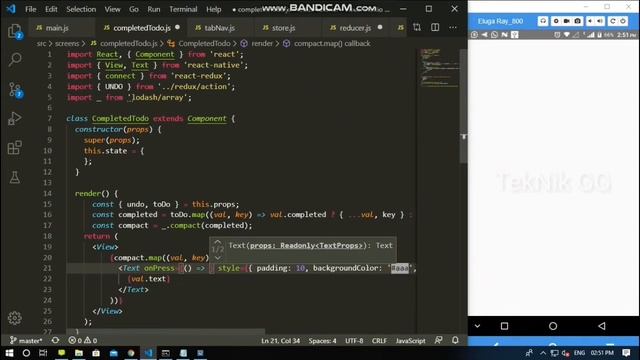Click the unsaved dot on reducer.js tab
Image resolution: width=640 pixels, height=360 pixels.
(x=380, y=27)
